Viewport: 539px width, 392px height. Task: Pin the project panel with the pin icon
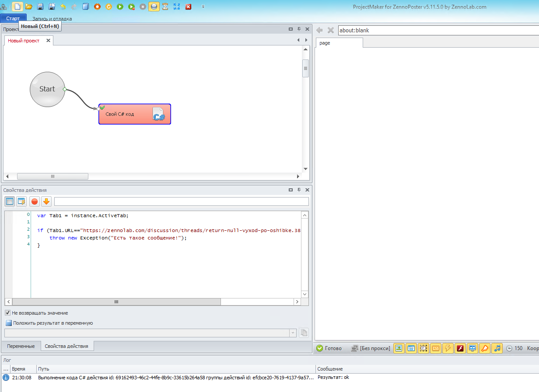point(299,29)
